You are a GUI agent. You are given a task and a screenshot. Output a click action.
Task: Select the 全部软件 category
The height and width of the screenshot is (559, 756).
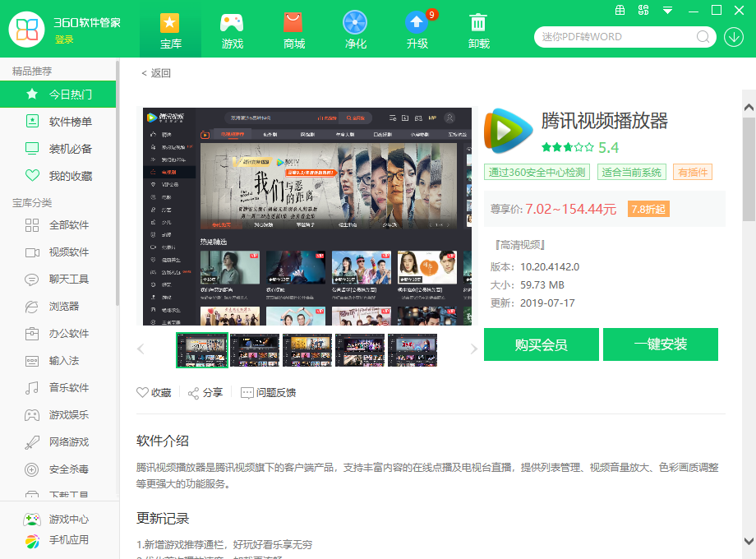pyautogui.click(x=58, y=224)
